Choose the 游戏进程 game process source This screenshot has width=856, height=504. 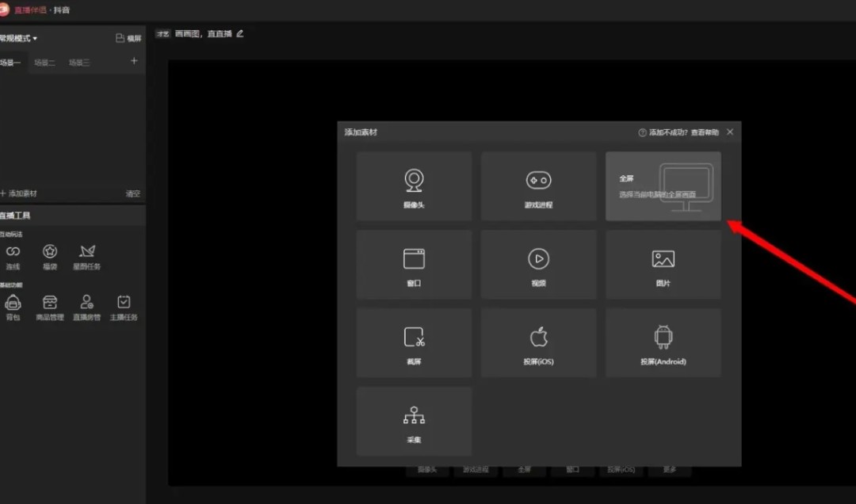pos(538,186)
